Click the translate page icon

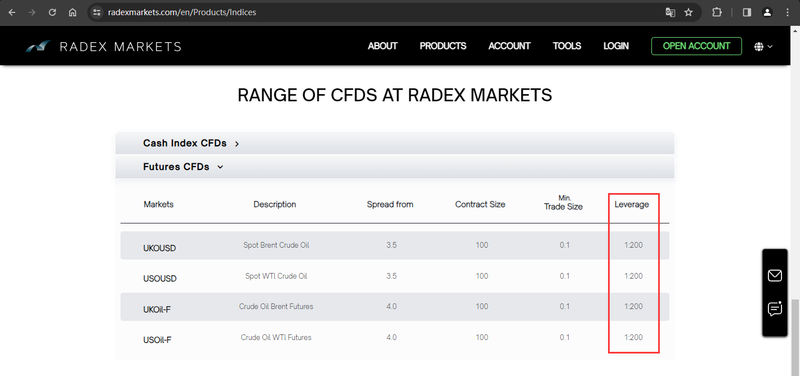[x=670, y=13]
